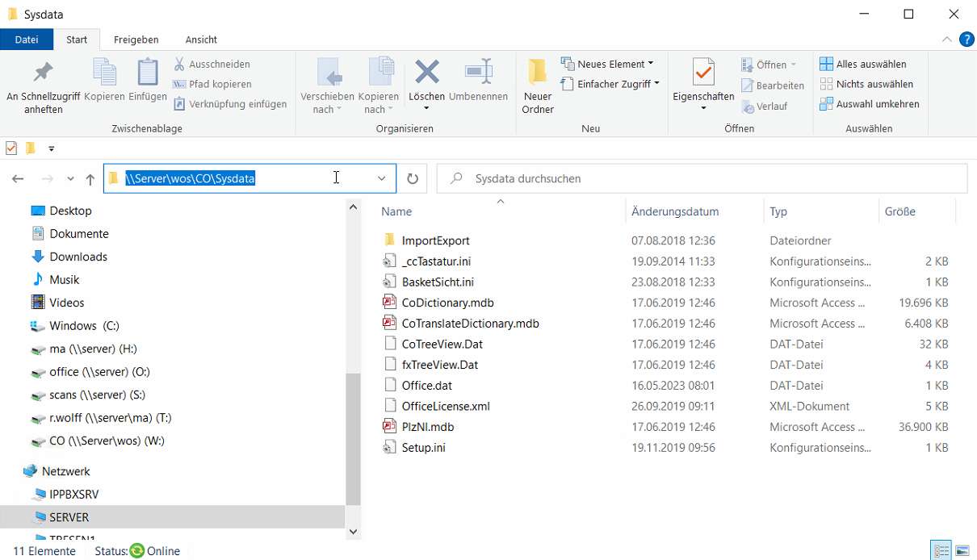Create a new folder with Neuer Ordner

538,87
